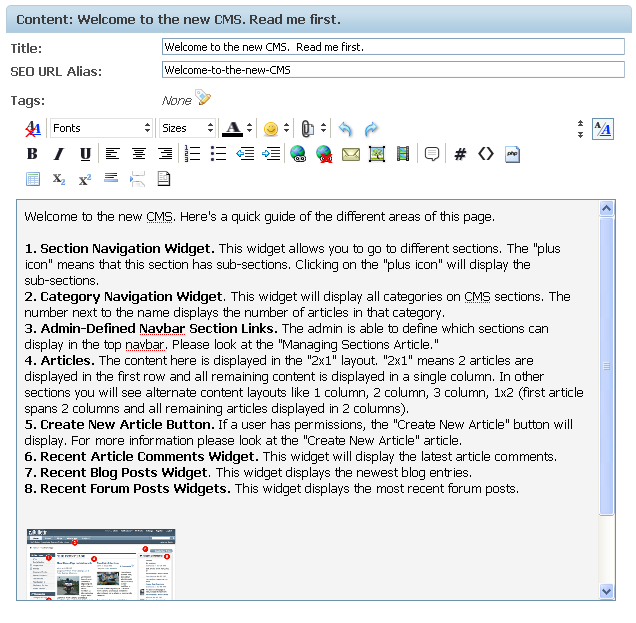Switch editor mode with the A/A button
The height and width of the screenshot is (623, 636).
[602, 129]
